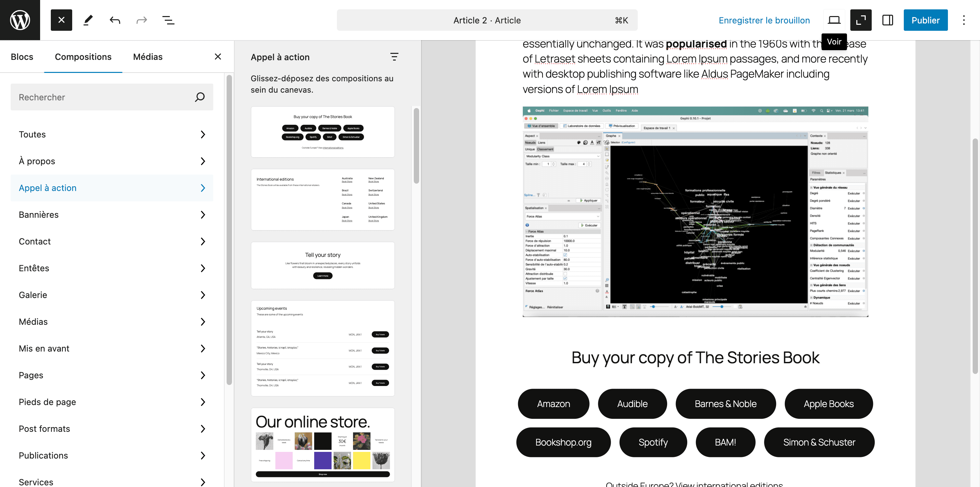Click the Undo arrow icon
Screen dimensions: 980x487
coord(115,20)
